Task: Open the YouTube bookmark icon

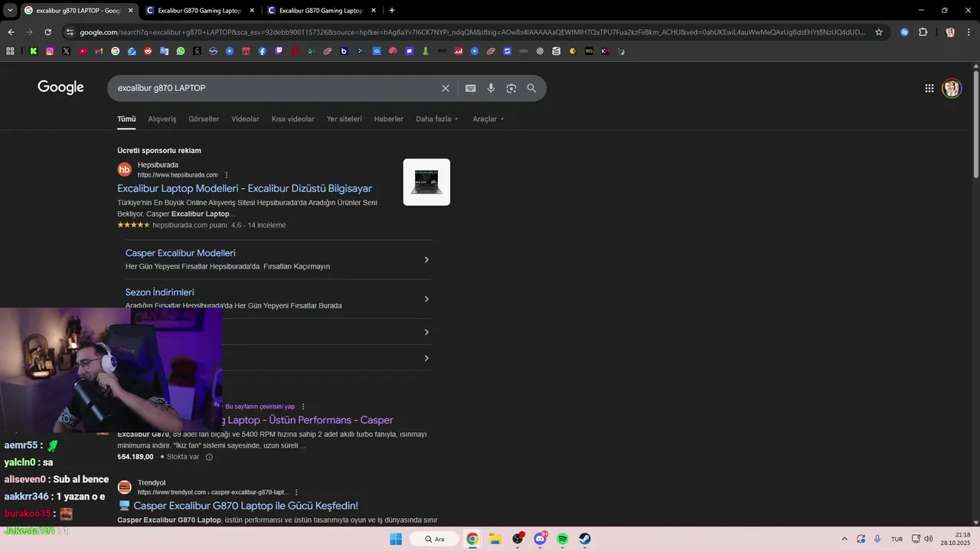Action: pyautogui.click(x=83, y=51)
